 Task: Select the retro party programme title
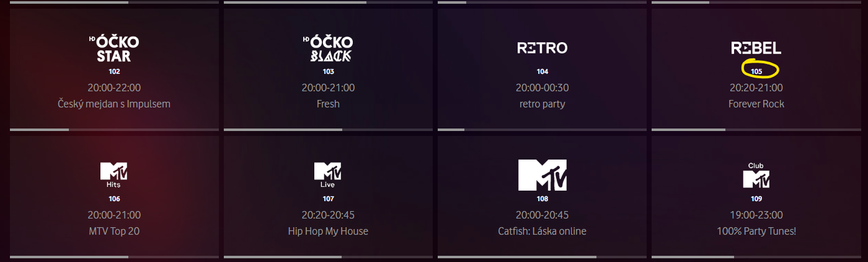[x=542, y=104]
